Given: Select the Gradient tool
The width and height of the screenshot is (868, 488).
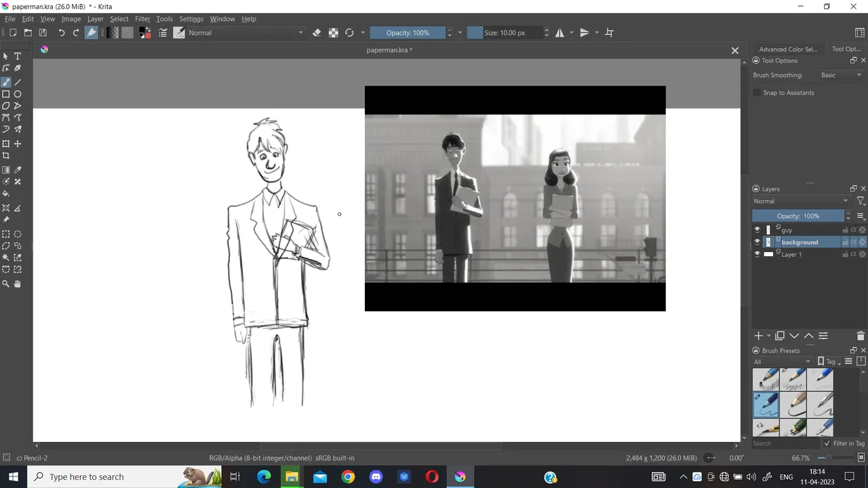Looking at the screenshot, I should tap(5, 170).
